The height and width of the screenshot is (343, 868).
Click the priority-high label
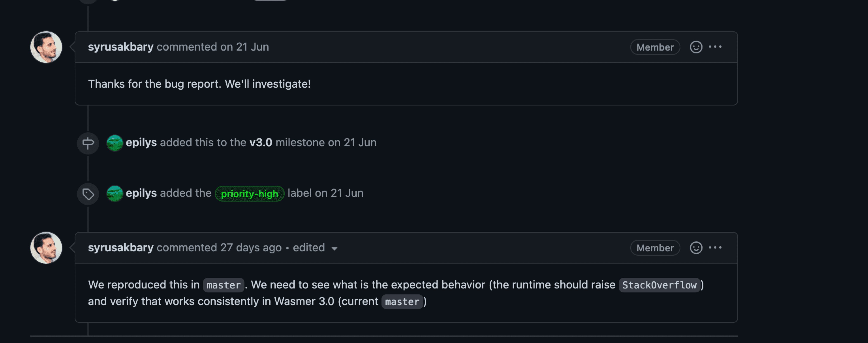point(249,194)
